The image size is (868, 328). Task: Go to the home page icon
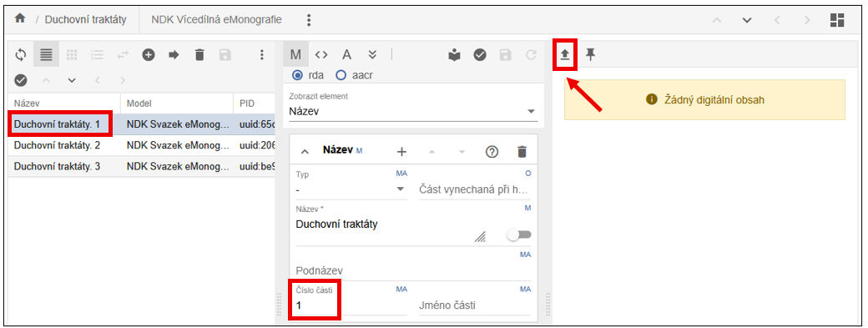(20, 19)
